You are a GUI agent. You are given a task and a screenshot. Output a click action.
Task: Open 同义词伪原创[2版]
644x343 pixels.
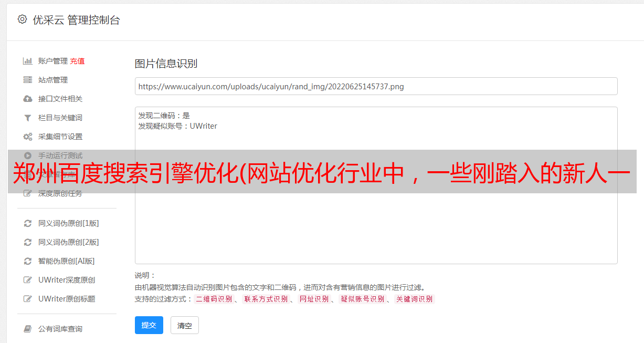pyautogui.click(x=69, y=242)
